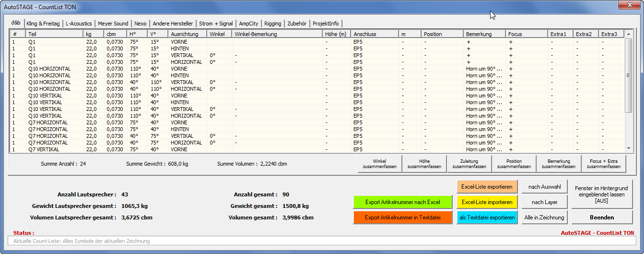Select the Meyer Sound tab
The image size is (644, 254).
point(113,24)
